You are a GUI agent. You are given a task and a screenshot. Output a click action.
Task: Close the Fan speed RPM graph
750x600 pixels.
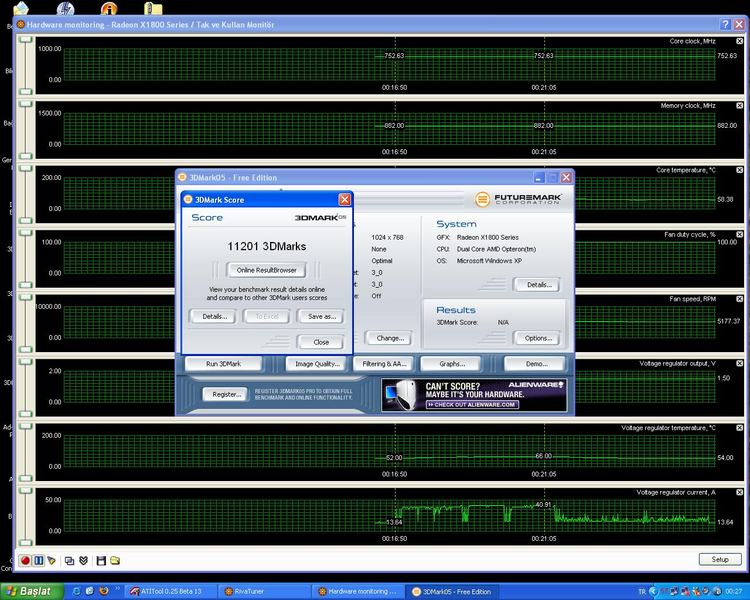(739, 299)
